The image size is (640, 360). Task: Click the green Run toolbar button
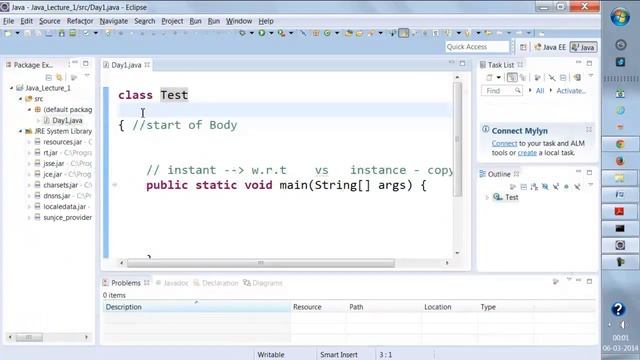point(262,33)
